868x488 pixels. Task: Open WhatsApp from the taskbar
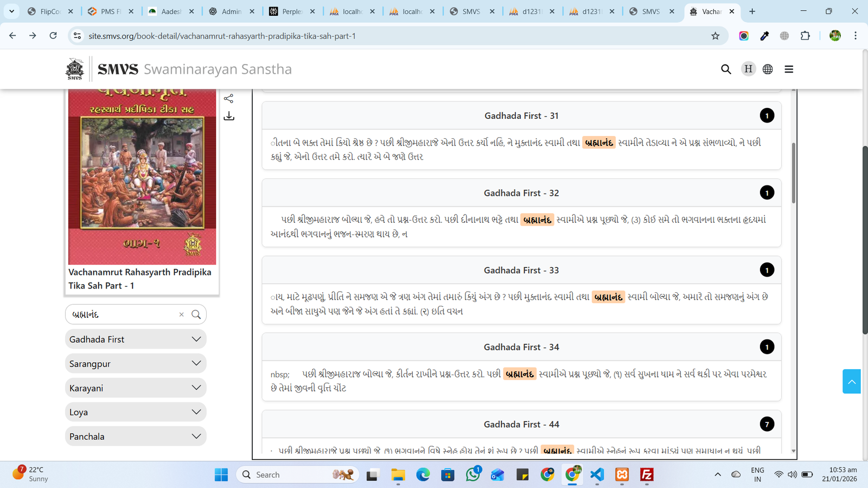click(473, 474)
